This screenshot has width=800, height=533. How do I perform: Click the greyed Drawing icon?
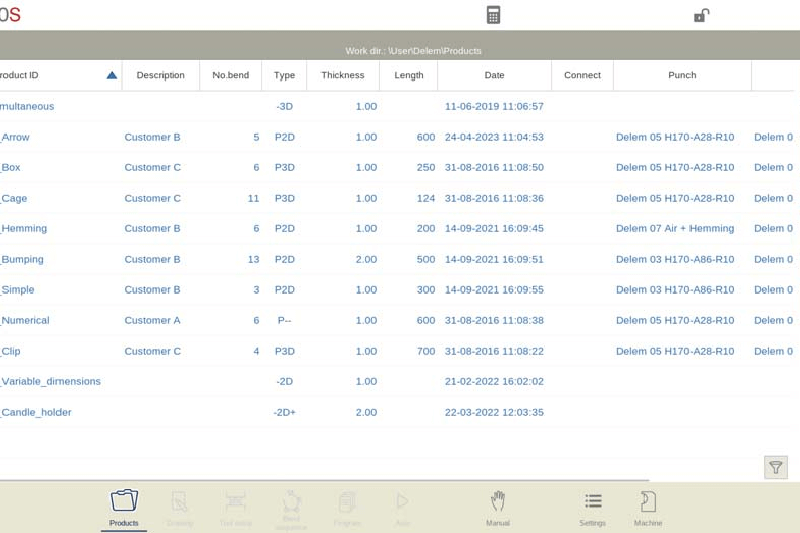point(180,504)
